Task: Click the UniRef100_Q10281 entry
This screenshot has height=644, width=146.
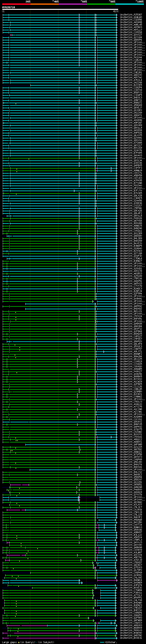Action: (x=131, y=482)
